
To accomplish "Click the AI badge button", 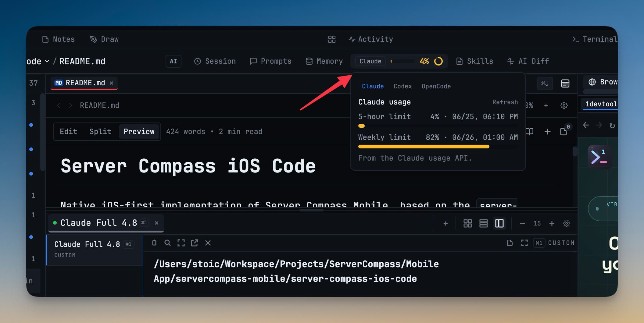I will coord(173,61).
